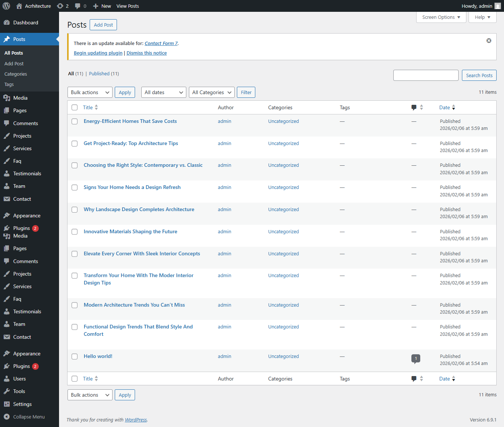Select the Hello world! post checkbox

(x=75, y=357)
